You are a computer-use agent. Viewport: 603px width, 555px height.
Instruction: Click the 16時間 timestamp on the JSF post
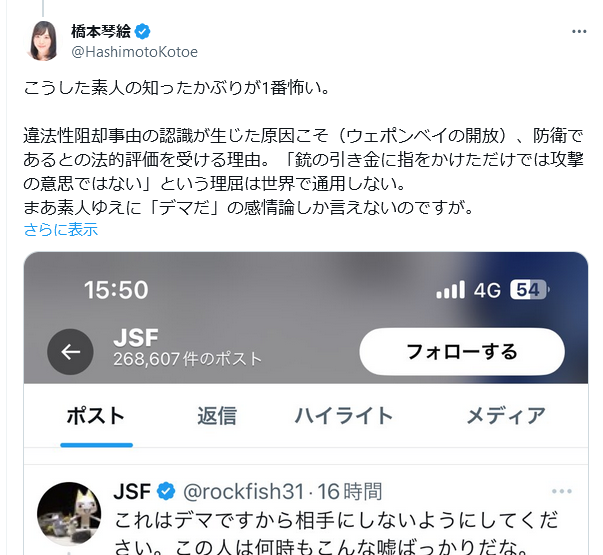[x=349, y=491]
